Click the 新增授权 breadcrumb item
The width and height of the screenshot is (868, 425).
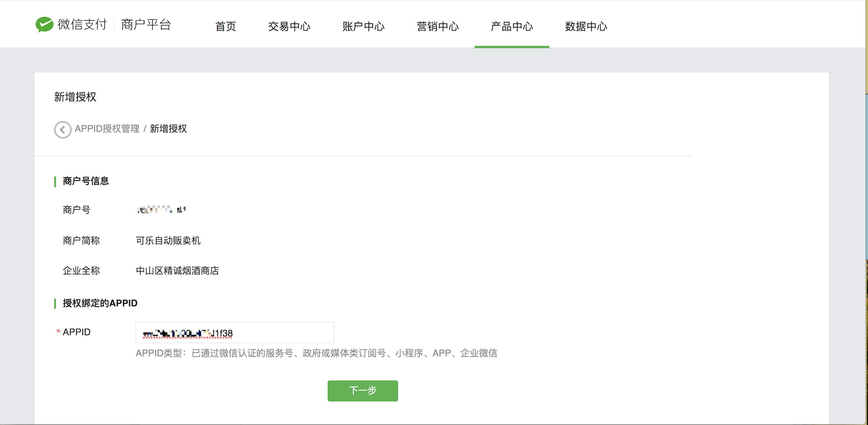pos(168,129)
